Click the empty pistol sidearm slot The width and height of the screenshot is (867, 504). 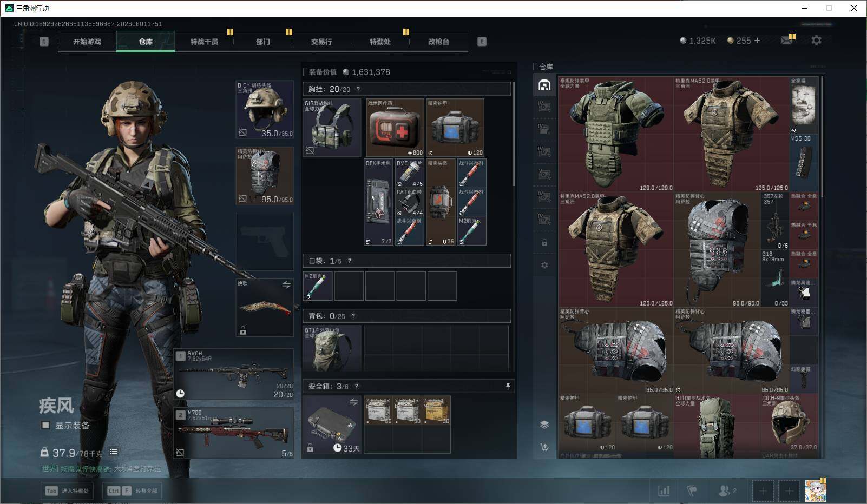pyautogui.click(x=265, y=242)
